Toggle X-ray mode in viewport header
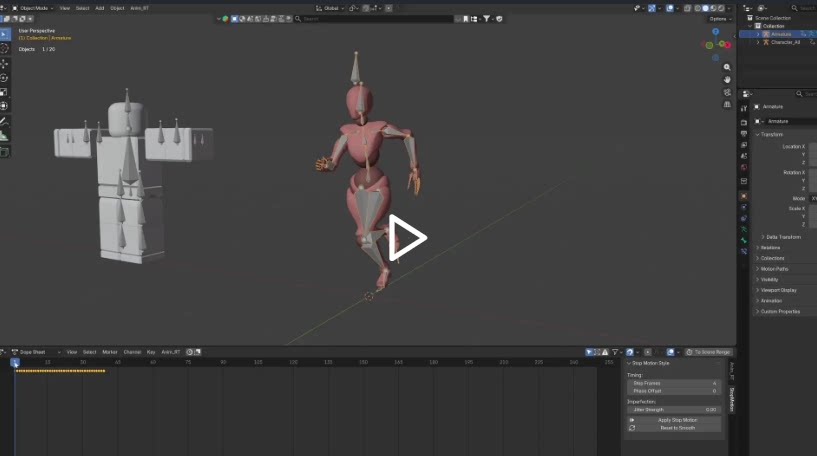The height and width of the screenshot is (456, 817). pyautogui.click(x=688, y=8)
